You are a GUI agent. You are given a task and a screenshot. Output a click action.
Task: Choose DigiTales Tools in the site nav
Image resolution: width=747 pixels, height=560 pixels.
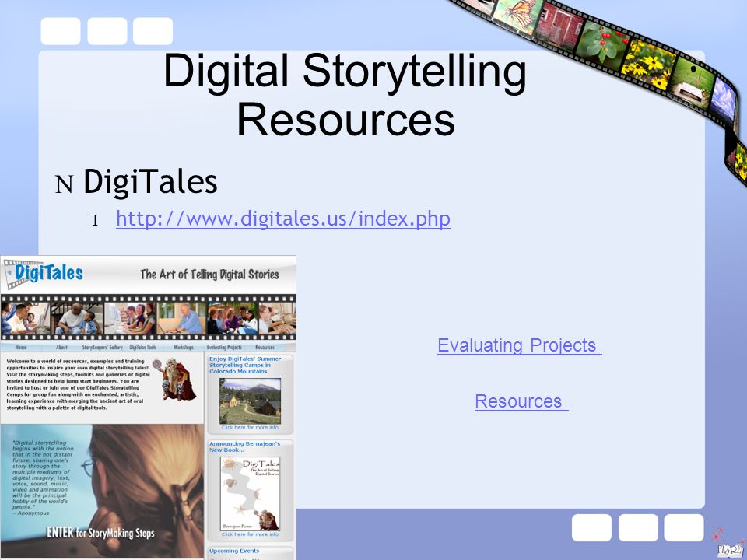coord(143,347)
